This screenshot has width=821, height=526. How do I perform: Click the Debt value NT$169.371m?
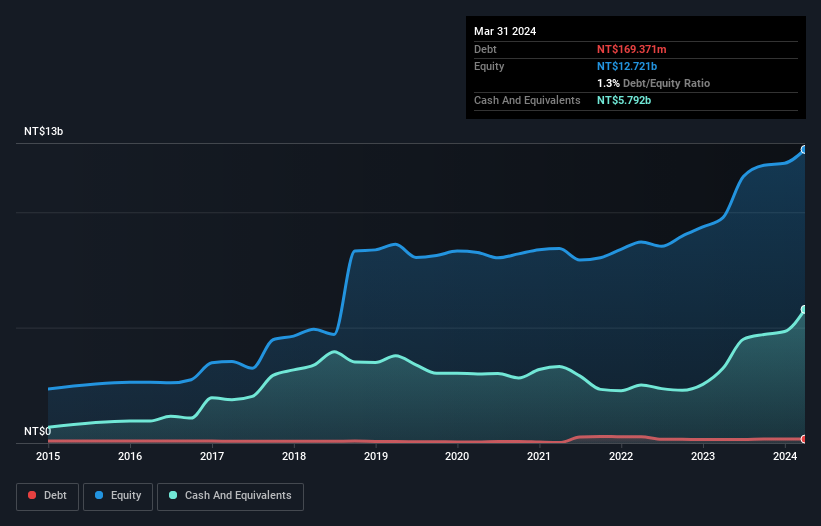pos(631,49)
